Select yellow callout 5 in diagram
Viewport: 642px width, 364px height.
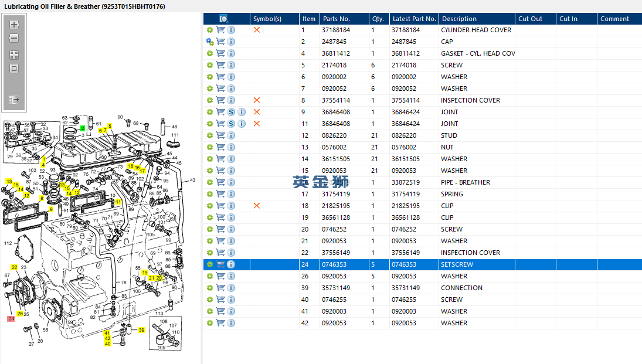[110, 125]
